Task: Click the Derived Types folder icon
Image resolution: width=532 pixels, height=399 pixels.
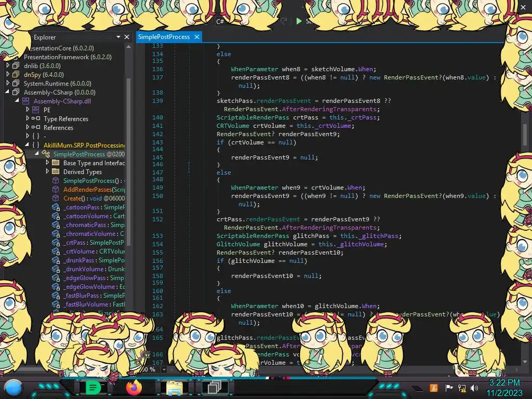Action: click(56, 171)
